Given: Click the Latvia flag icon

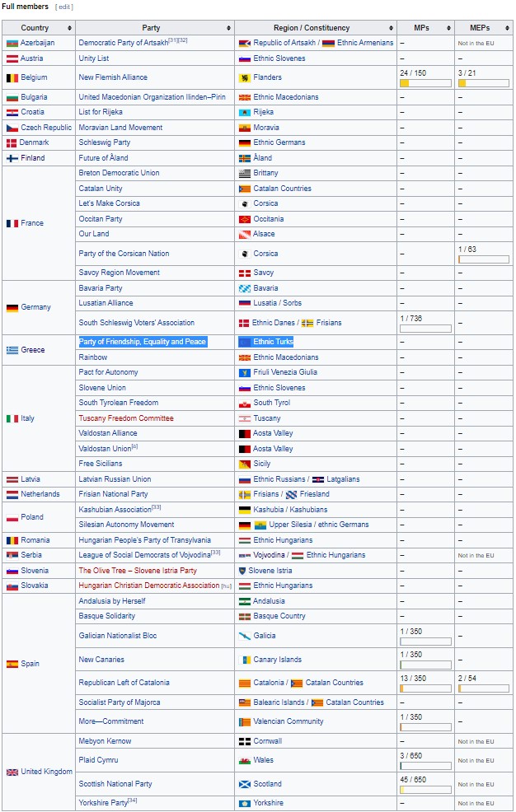Looking at the screenshot, I should tap(12, 480).
